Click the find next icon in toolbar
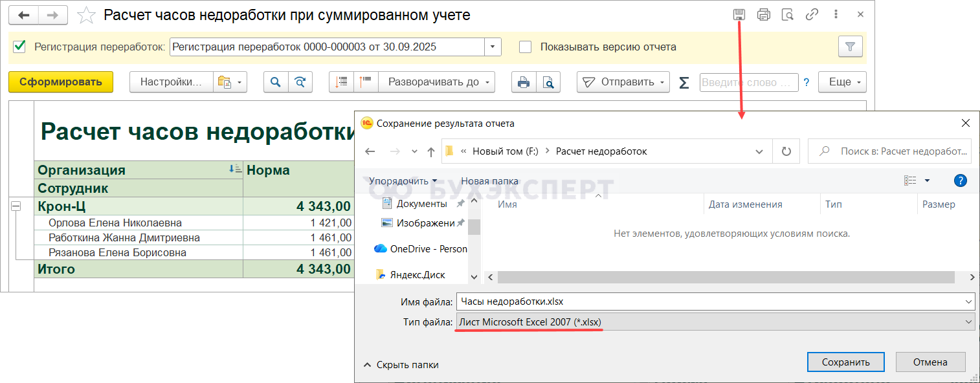Image resolution: width=980 pixels, height=383 pixels. click(x=300, y=82)
